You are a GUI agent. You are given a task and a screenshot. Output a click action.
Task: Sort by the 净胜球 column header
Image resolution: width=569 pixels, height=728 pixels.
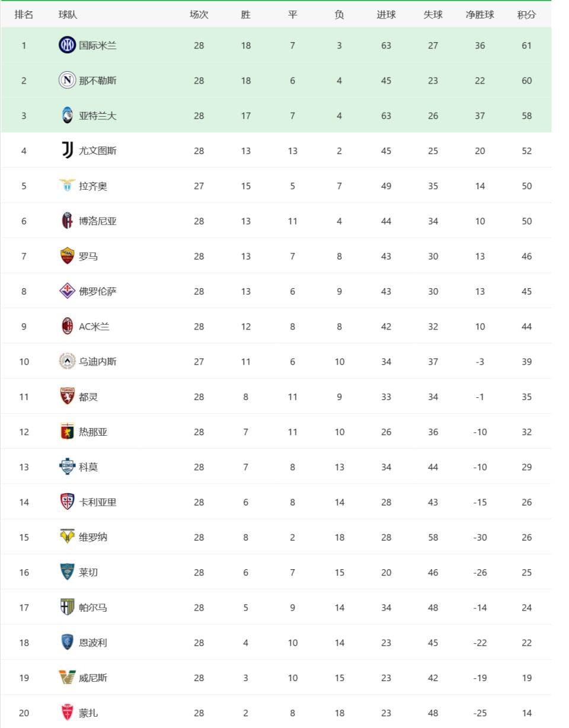[480, 15]
